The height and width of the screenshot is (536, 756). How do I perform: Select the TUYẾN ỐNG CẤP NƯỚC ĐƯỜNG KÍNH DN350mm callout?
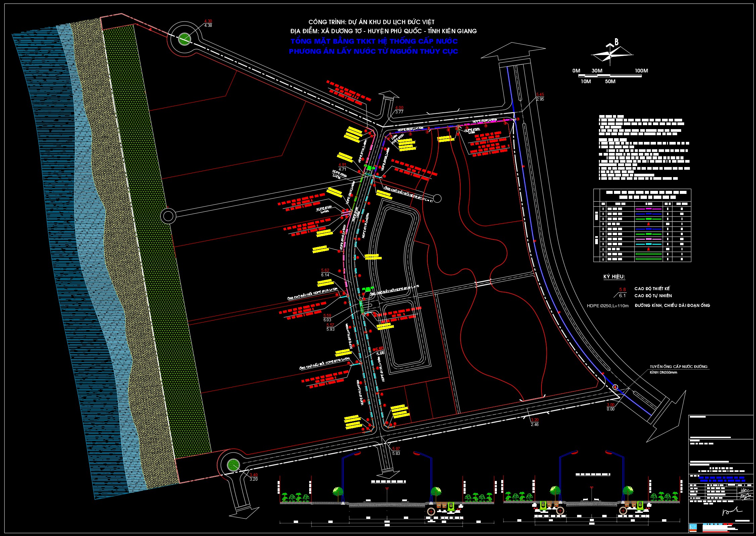[678, 369]
